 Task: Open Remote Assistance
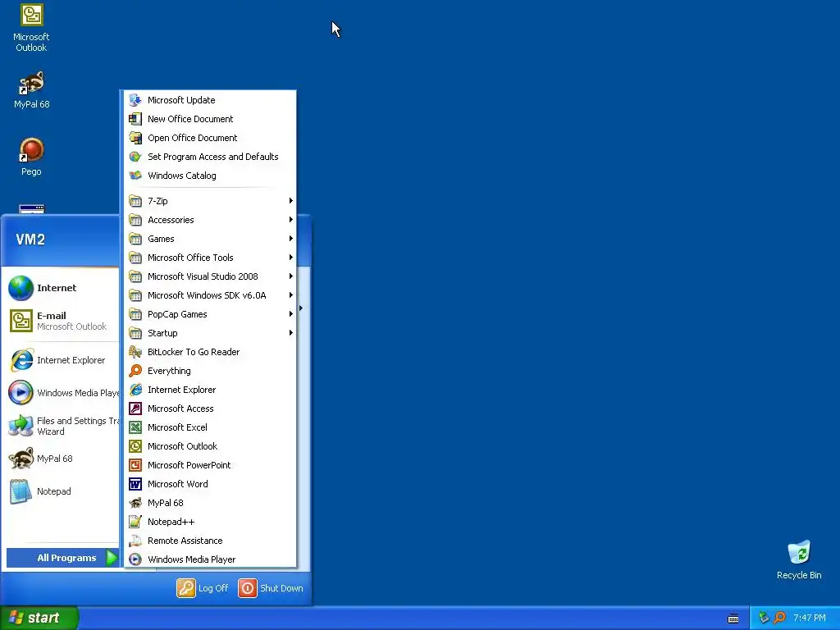coord(209,541)
